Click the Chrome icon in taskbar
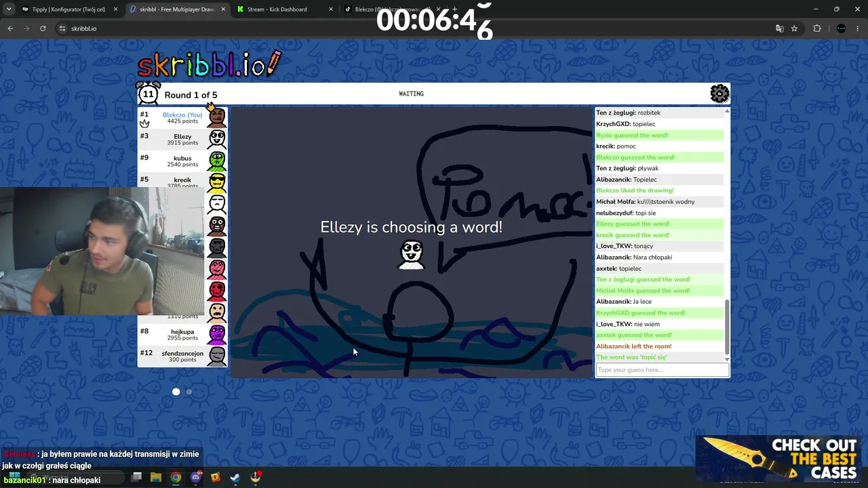The width and height of the screenshot is (868, 488). pos(176,477)
